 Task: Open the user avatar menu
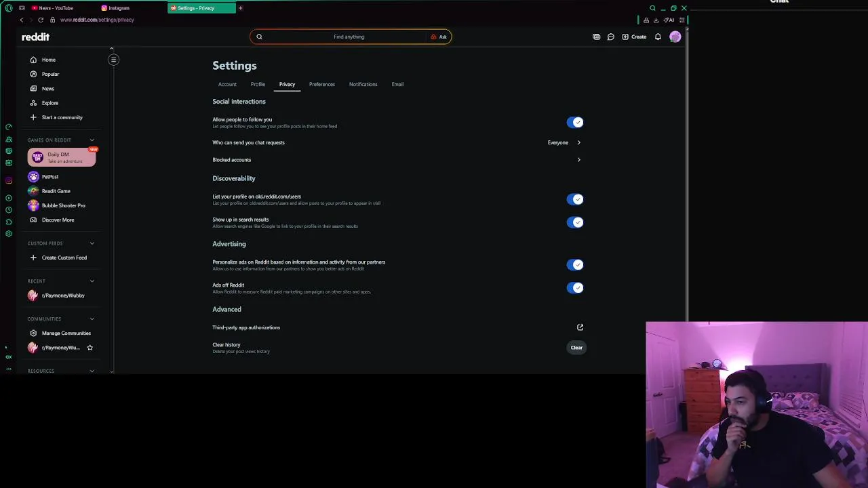tap(675, 37)
